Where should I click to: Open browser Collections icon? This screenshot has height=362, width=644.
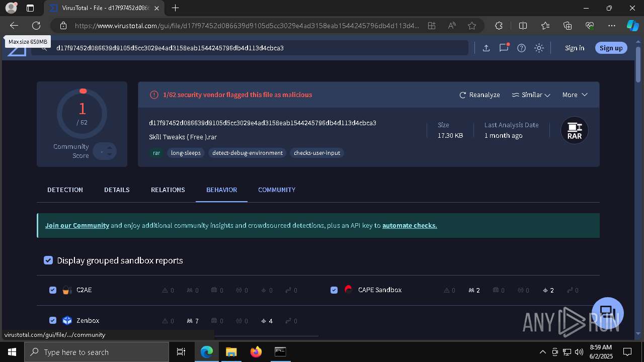[x=568, y=26]
